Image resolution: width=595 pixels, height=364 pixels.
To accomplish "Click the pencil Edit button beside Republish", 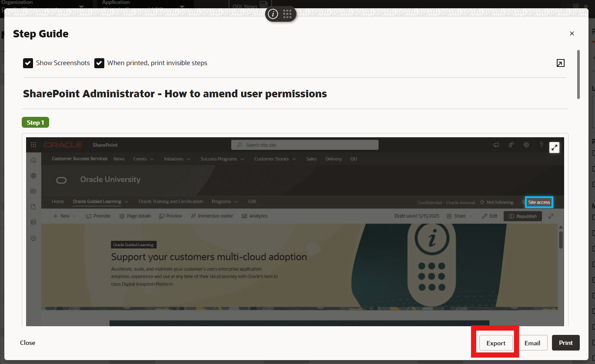I will pyautogui.click(x=490, y=216).
